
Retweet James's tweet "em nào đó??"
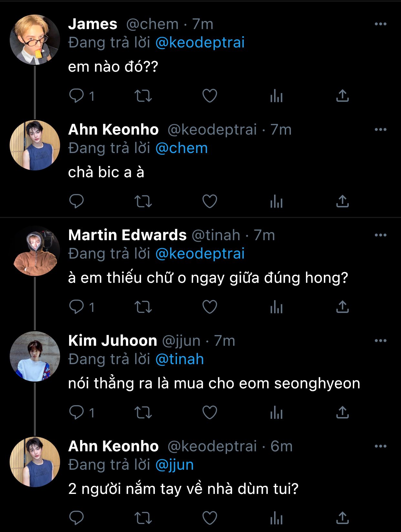[x=143, y=96]
